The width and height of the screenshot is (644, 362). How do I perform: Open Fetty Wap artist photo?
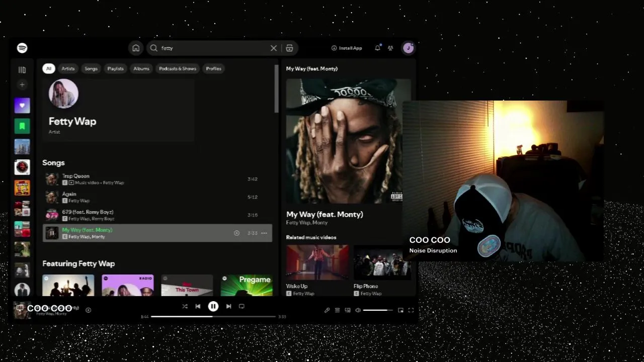pyautogui.click(x=63, y=94)
